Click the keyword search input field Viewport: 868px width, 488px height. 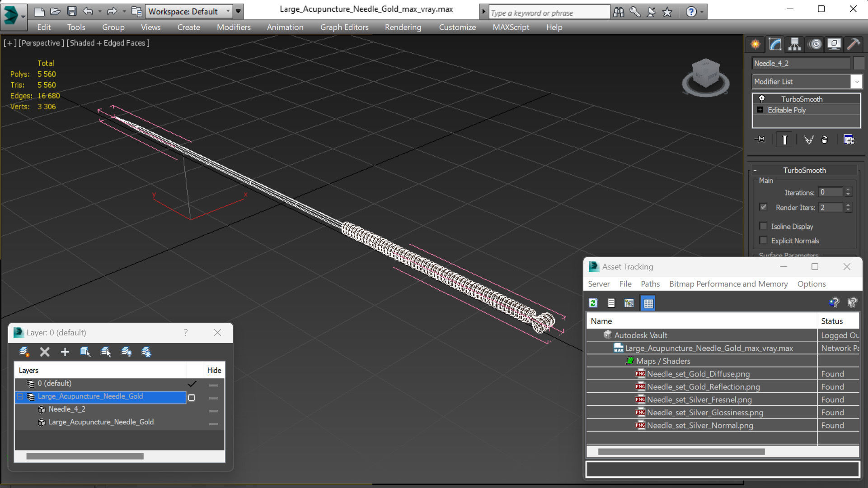[549, 13]
